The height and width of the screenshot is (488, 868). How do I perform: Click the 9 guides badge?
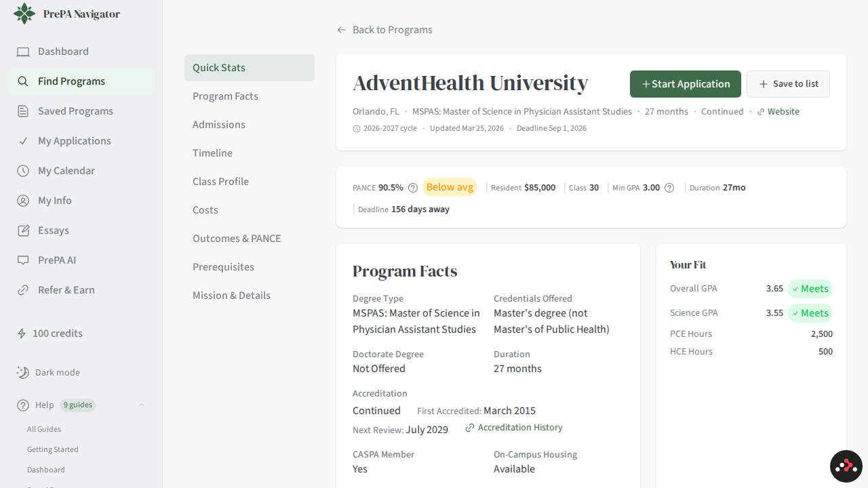point(78,405)
